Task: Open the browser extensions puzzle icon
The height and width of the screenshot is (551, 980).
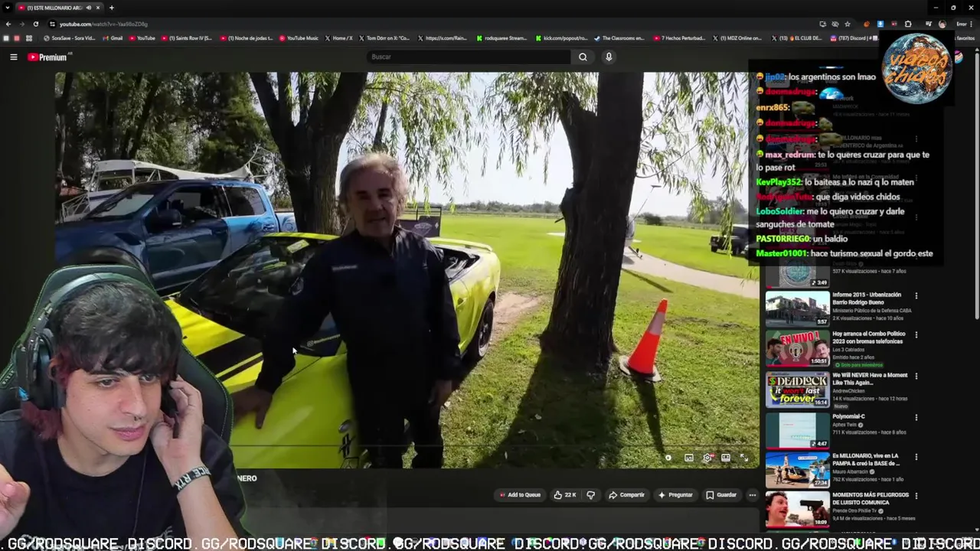Action: (908, 24)
